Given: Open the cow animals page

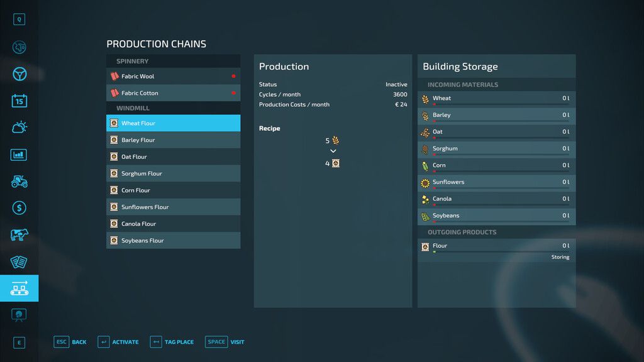Looking at the screenshot, I should click(x=19, y=235).
